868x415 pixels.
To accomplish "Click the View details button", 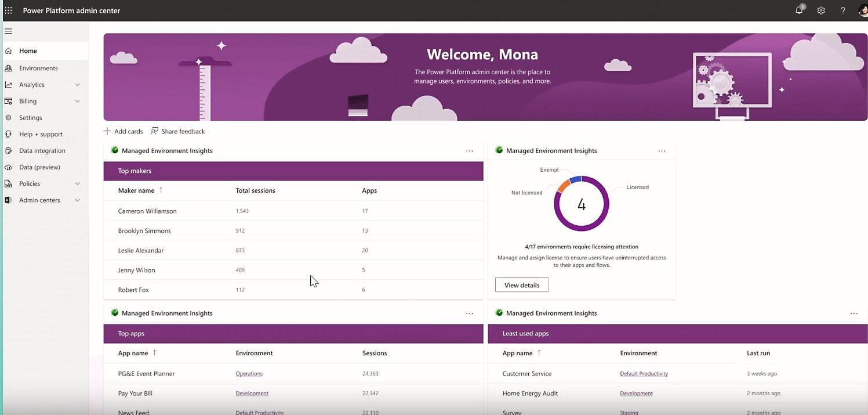I will coord(522,285).
